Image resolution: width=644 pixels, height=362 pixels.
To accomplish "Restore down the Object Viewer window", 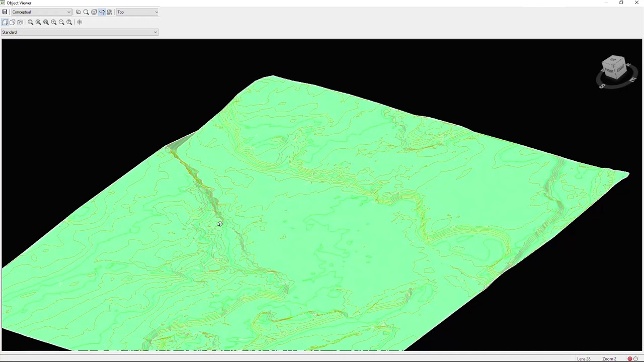I will (621, 3).
